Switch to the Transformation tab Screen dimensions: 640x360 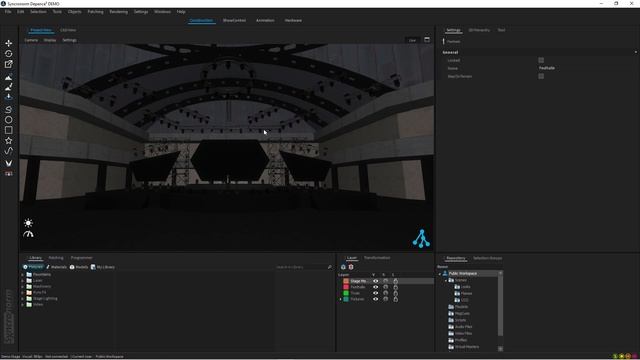point(377,258)
